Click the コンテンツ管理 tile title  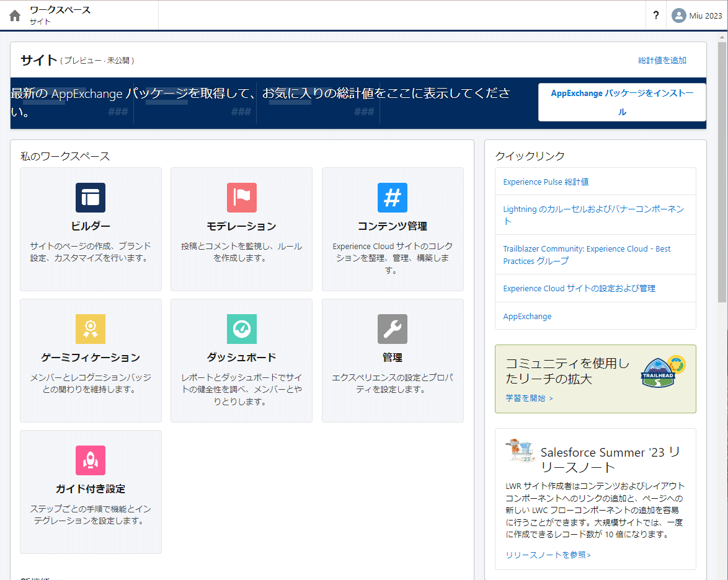coord(393,226)
